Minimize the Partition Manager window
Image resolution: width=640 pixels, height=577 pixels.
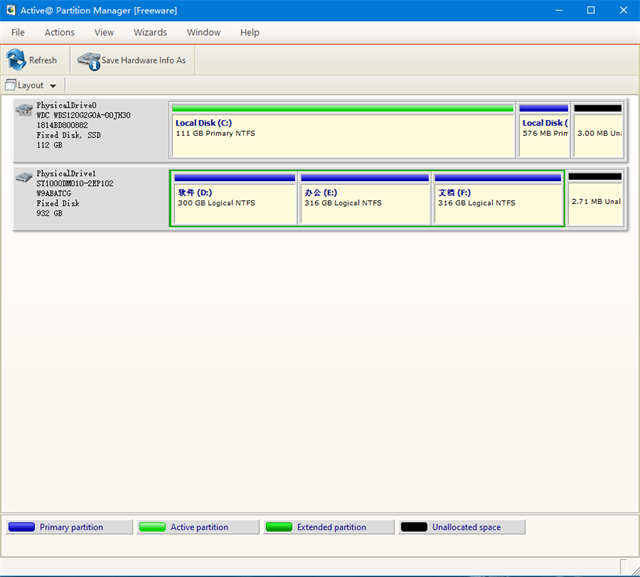[559, 10]
